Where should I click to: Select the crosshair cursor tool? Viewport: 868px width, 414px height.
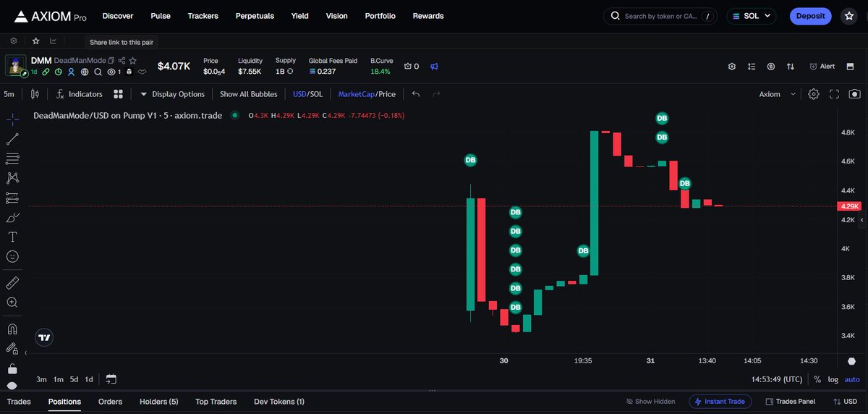[12, 119]
